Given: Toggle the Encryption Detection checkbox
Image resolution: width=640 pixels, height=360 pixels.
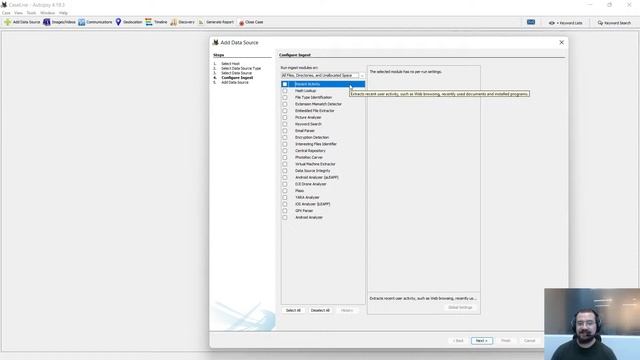Looking at the screenshot, I should (285, 137).
